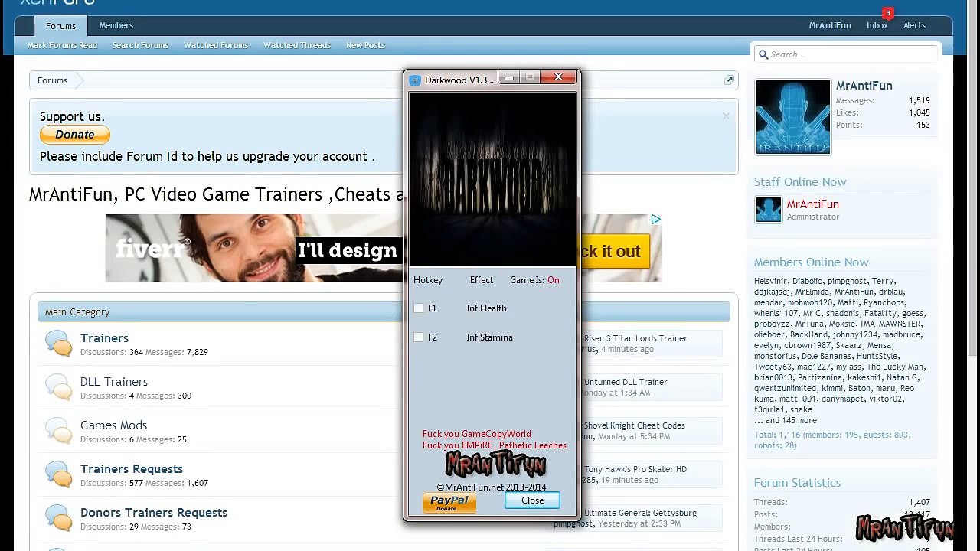Click the Donors Trainers Requests bubble icon
This screenshot has height=551, width=980.
(58, 518)
